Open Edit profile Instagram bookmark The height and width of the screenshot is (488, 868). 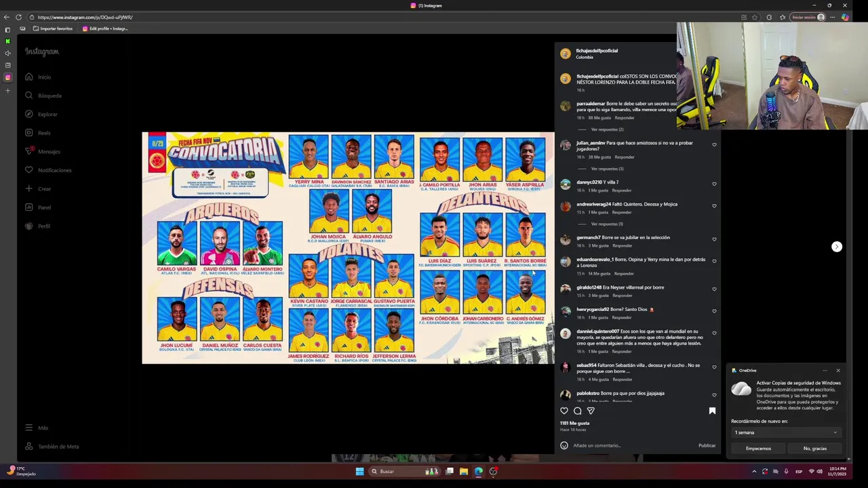pyautogui.click(x=105, y=28)
